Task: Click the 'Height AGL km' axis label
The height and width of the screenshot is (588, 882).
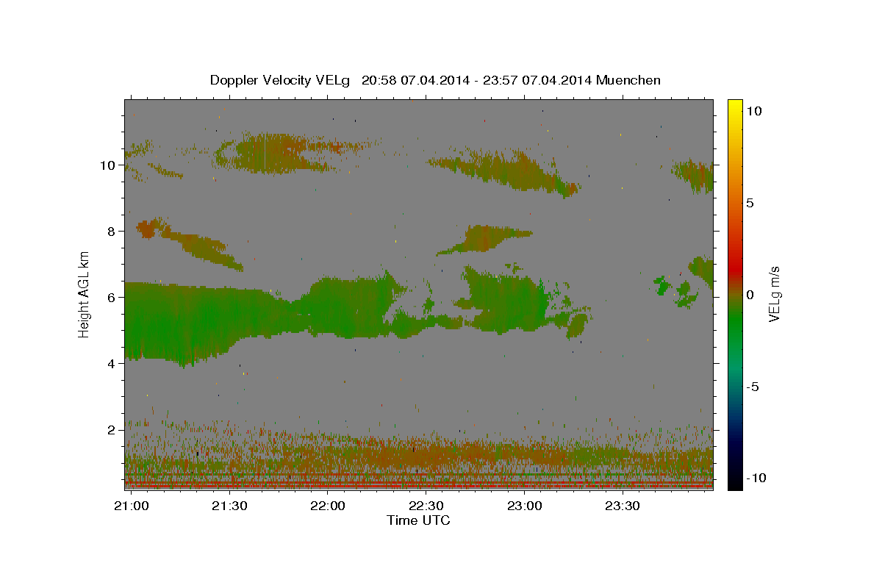Action: coord(85,294)
